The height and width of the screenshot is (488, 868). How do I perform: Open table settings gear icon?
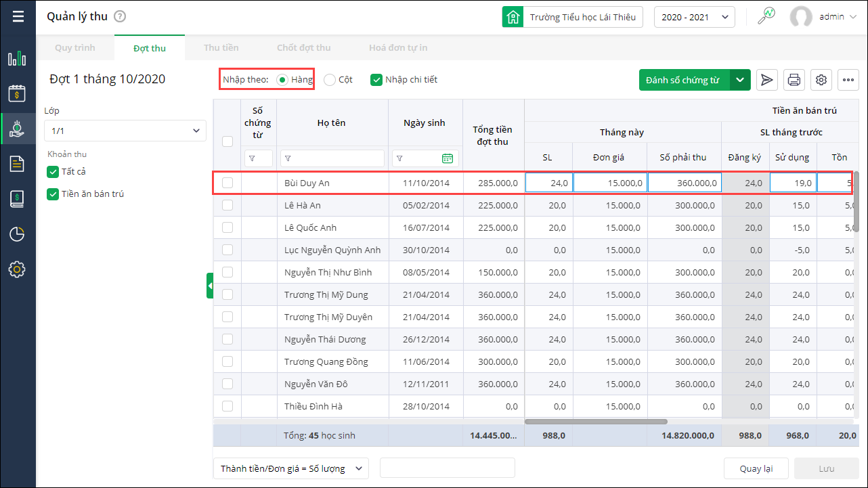(x=821, y=80)
